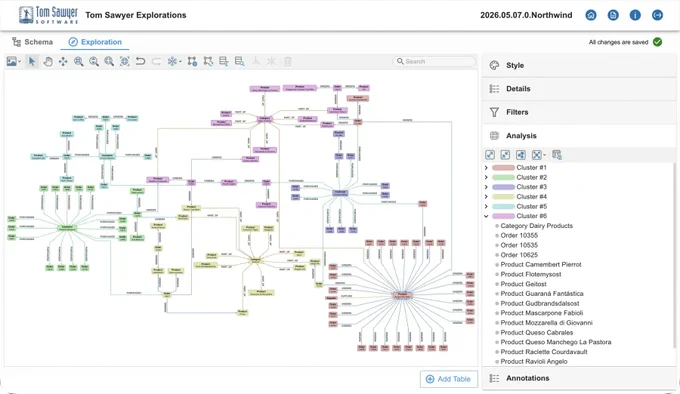Open the Details panel
The height and width of the screenshot is (394, 680).
tap(579, 89)
